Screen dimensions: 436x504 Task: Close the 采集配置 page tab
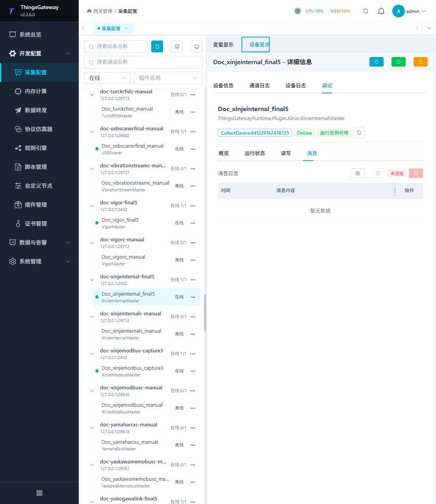coord(126,28)
